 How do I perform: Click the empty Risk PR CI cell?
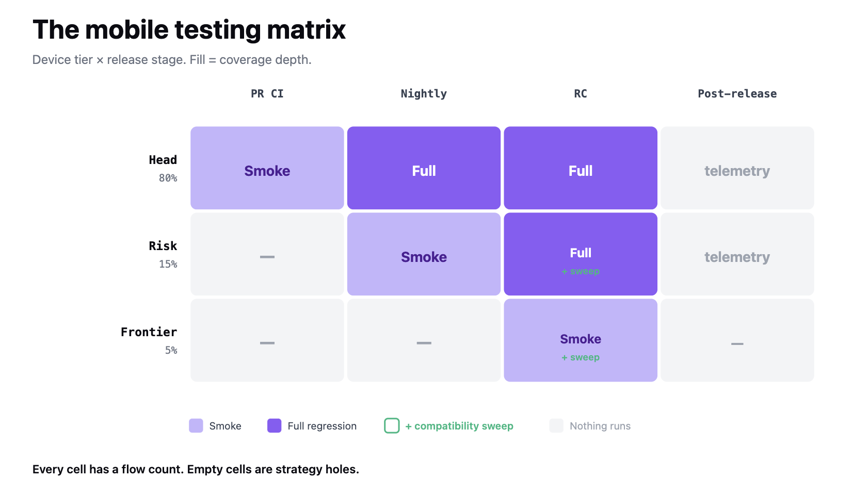pos(267,254)
